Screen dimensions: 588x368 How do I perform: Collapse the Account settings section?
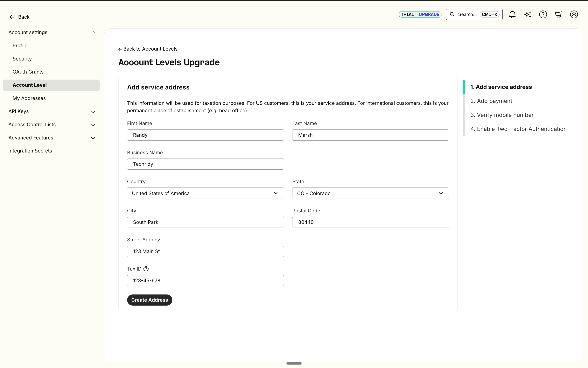(x=93, y=32)
